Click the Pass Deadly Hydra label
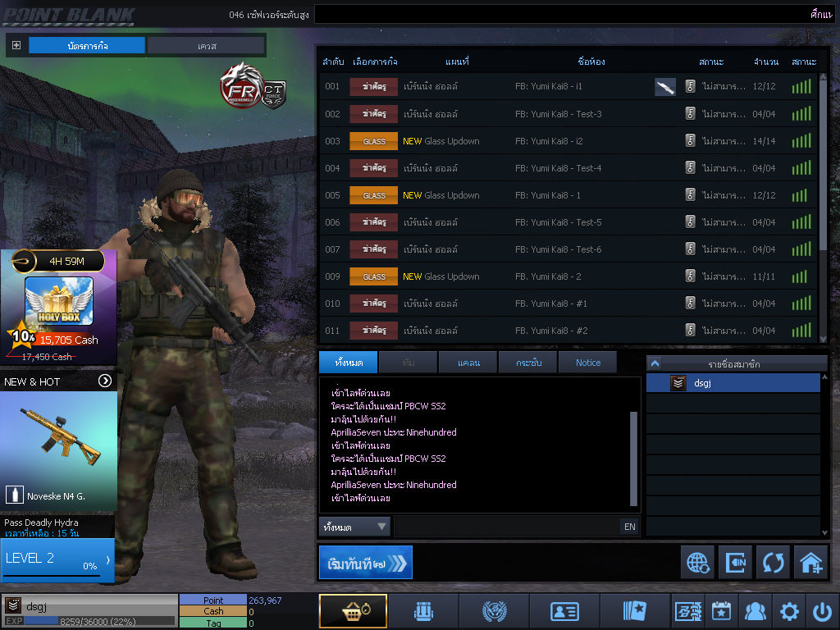Viewport: 840px width, 630px height. (x=41, y=523)
